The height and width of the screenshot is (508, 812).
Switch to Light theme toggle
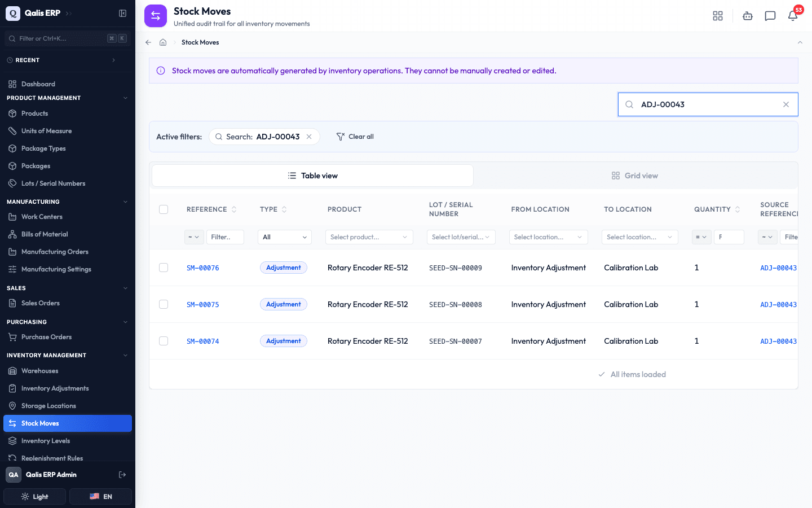point(35,497)
